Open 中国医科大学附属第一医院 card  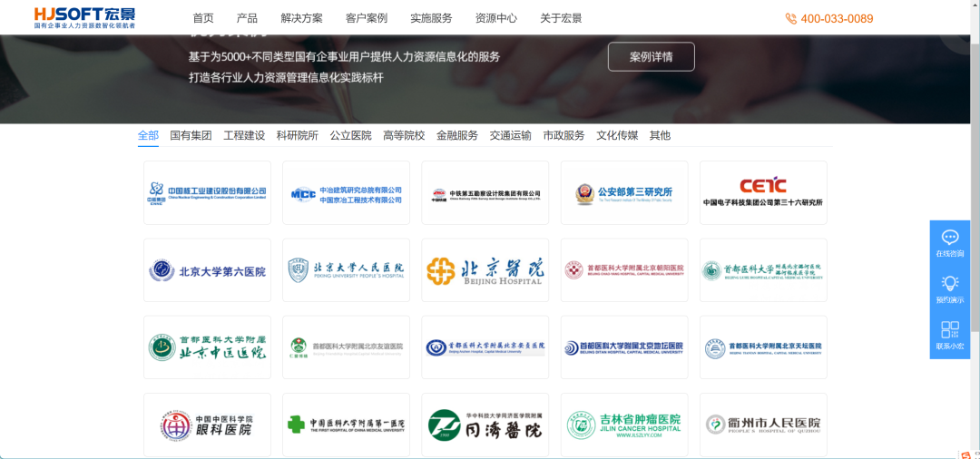pos(347,425)
